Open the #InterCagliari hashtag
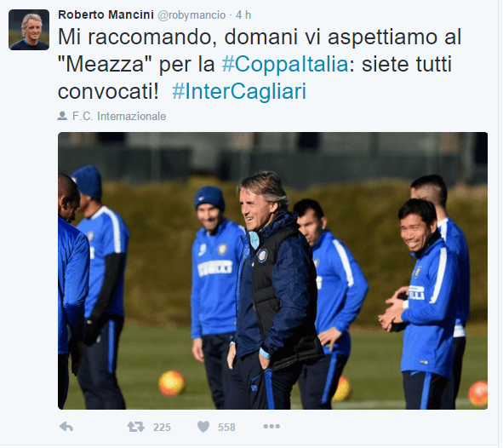Viewport: 503px width, 448px height. point(239,91)
